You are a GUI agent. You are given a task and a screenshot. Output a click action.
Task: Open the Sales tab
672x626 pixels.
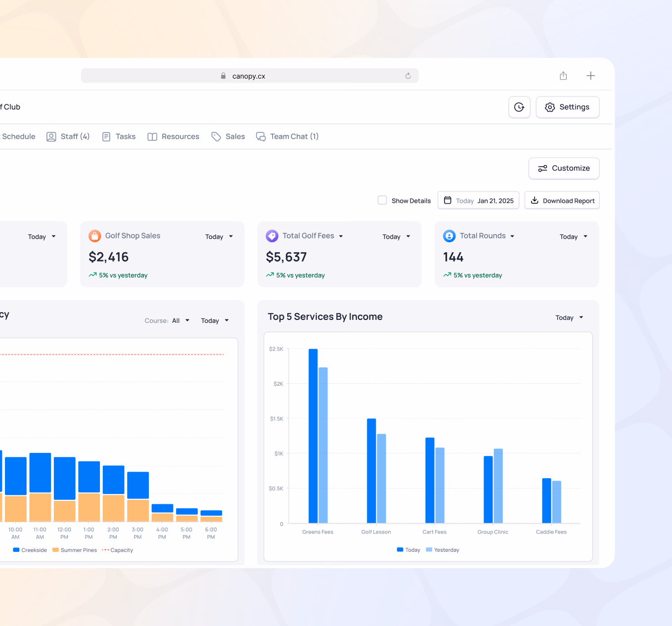point(228,137)
